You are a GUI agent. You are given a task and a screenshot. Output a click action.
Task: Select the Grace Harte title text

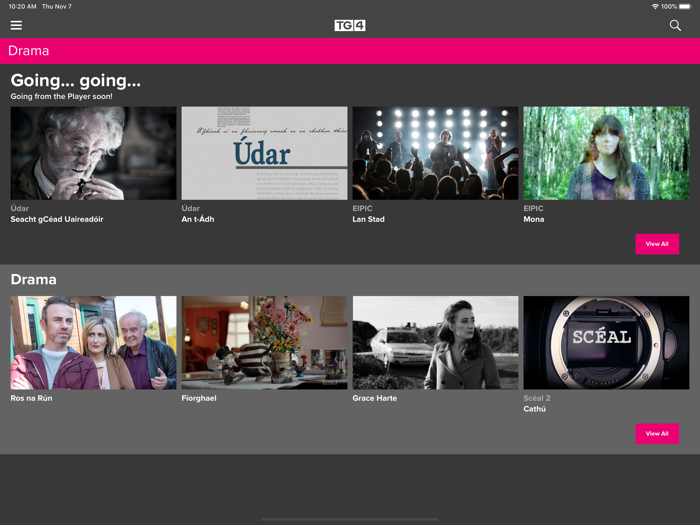375,398
